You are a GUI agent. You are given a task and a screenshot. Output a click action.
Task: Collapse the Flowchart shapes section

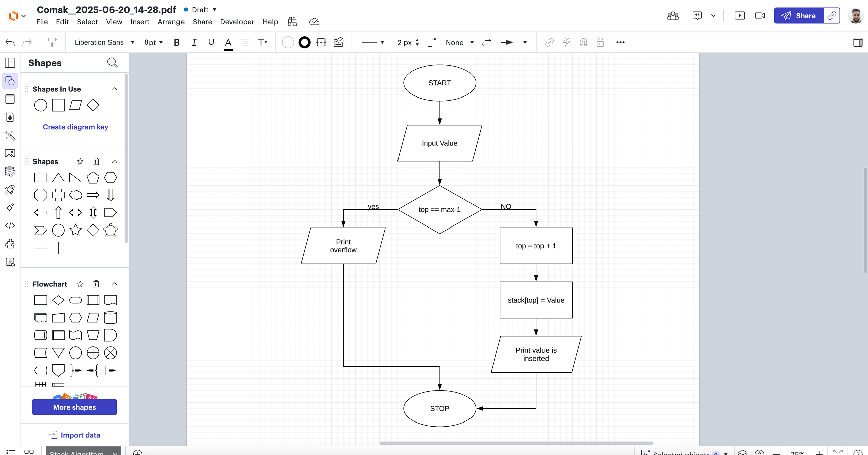(x=115, y=284)
